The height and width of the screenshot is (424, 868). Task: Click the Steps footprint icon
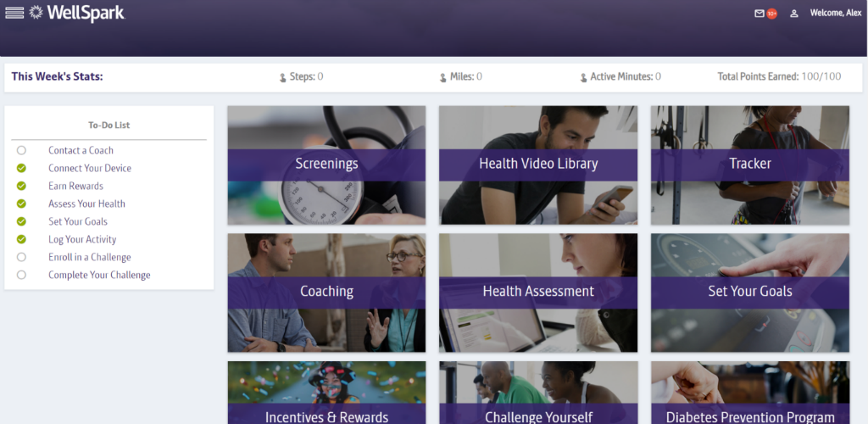pos(283,77)
